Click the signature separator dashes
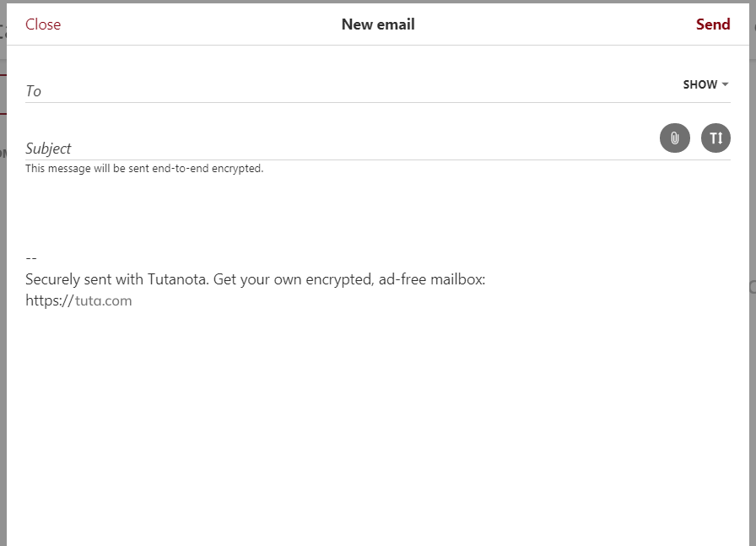Image resolution: width=756 pixels, height=546 pixels. 31,257
